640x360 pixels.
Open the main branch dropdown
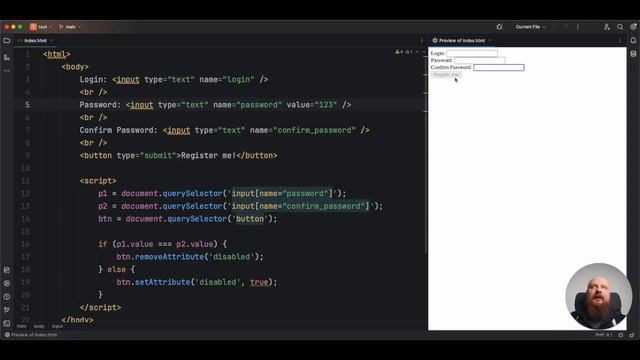(69, 27)
